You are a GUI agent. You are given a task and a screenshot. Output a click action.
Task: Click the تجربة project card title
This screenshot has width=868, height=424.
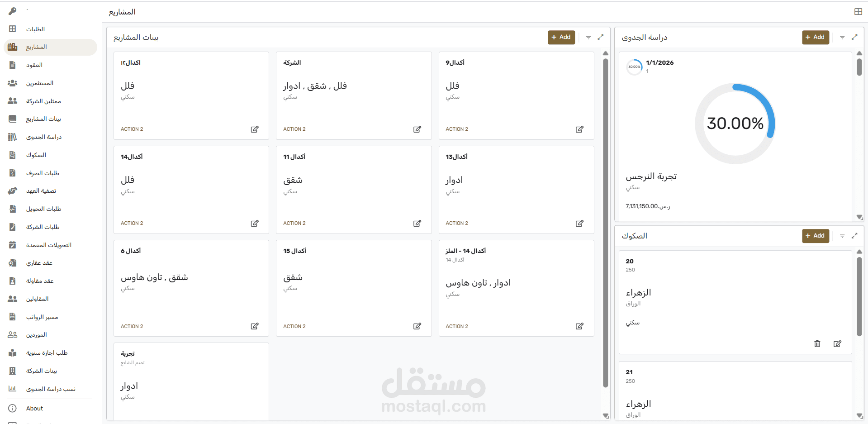point(128,354)
